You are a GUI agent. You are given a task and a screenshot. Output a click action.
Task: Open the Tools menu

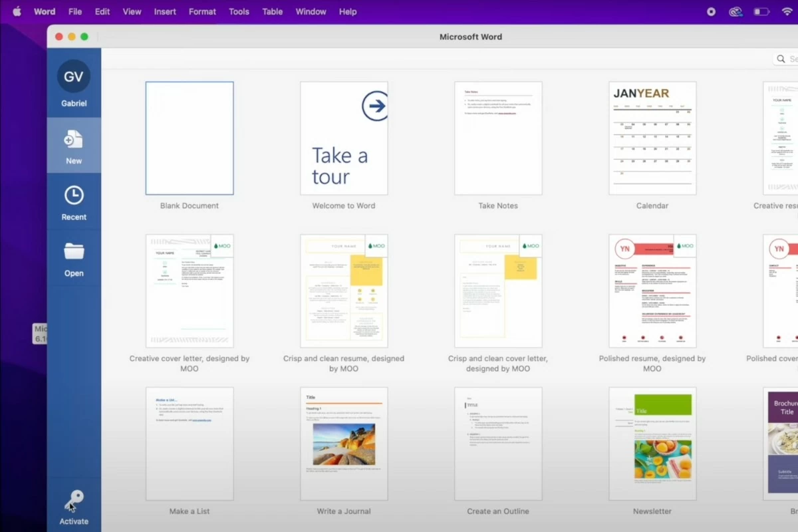(x=239, y=11)
